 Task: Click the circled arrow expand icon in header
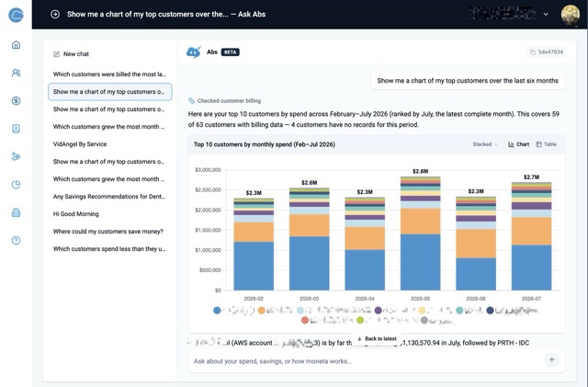(55, 15)
